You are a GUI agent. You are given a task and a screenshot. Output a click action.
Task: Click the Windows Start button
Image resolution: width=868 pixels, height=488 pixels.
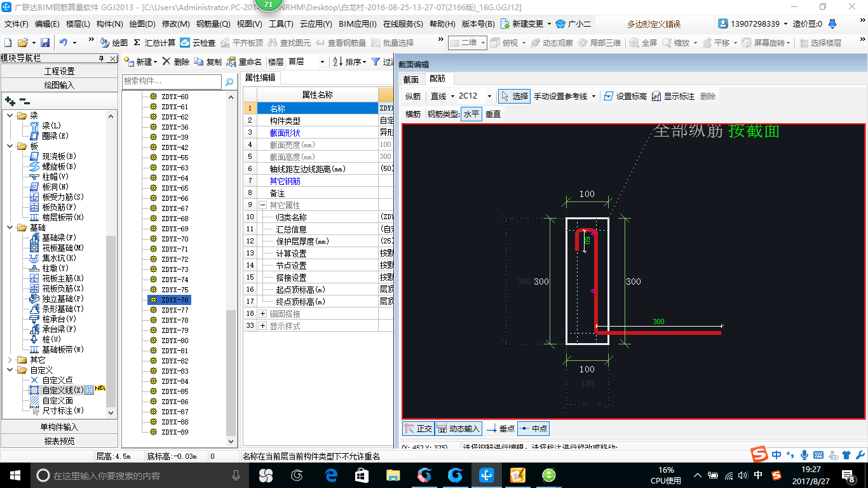coord(15,475)
